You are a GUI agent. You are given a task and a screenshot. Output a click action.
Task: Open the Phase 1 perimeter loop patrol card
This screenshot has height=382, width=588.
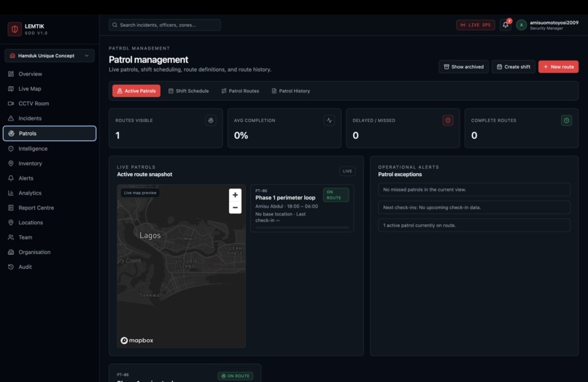pos(302,208)
